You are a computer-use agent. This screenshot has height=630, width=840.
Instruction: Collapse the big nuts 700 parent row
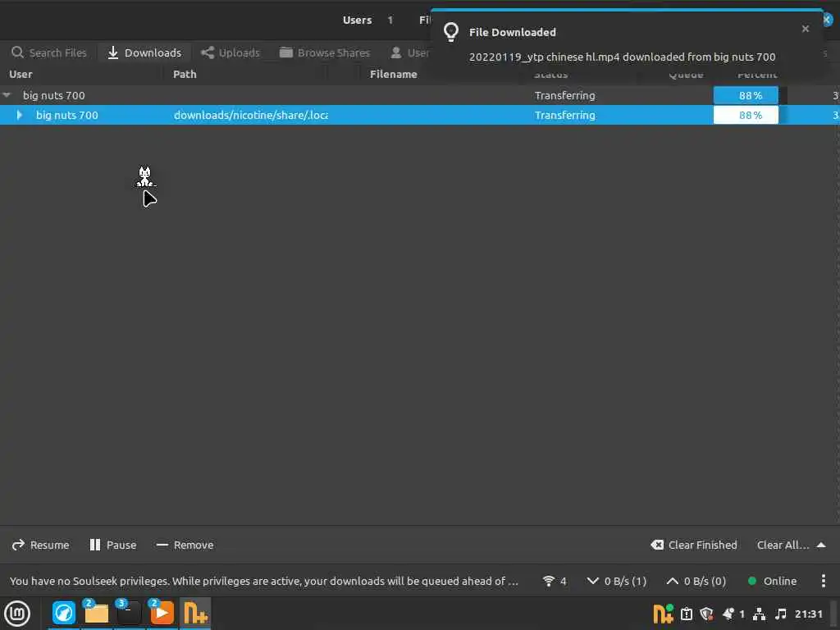click(7, 95)
